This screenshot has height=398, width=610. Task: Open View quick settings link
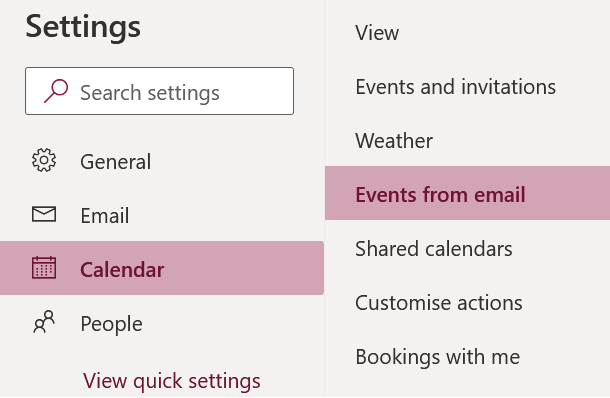pyautogui.click(x=172, y=380)
